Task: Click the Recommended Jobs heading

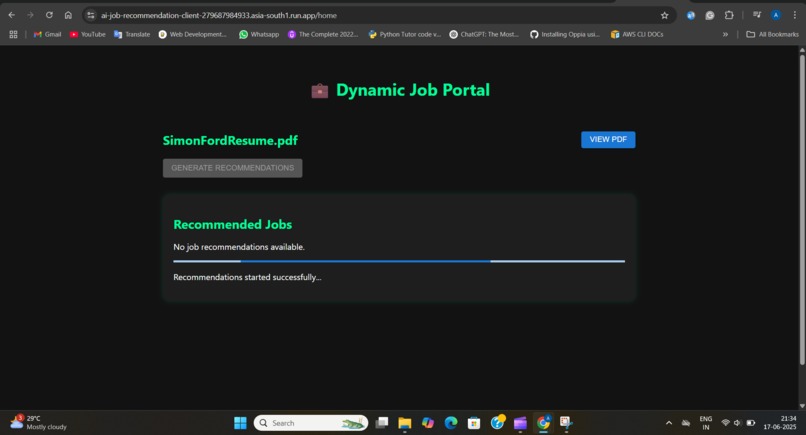Action: click(x=232, y=225)
